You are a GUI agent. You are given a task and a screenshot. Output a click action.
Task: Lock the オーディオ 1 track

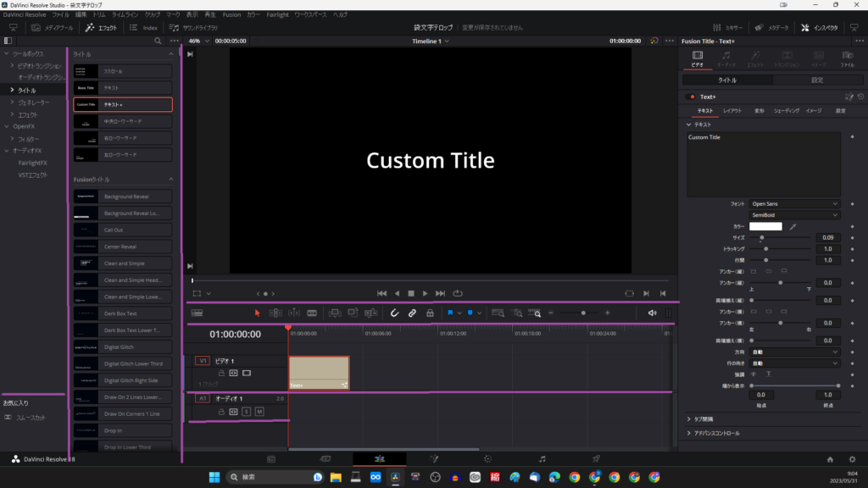tap(221, 412)
